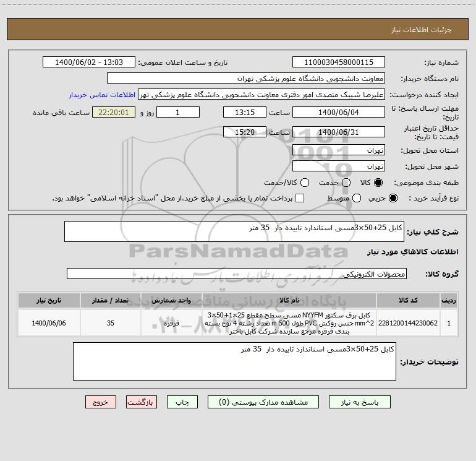The width and height of the screenshot is (476, 461).
Task: Click the خروج exit button
Action: pyautogui.click(x=101, y=402)
